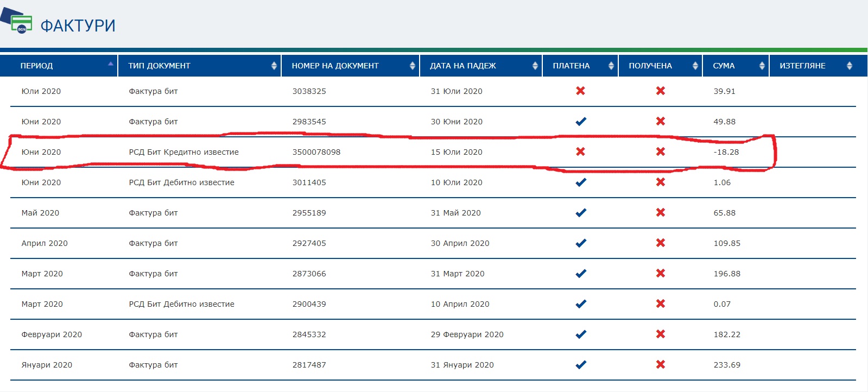The width and height of the screenshot is (868, 392).
Task: Sort by СУМА column header
Action: pyautogui.click(x=724, y=66)
